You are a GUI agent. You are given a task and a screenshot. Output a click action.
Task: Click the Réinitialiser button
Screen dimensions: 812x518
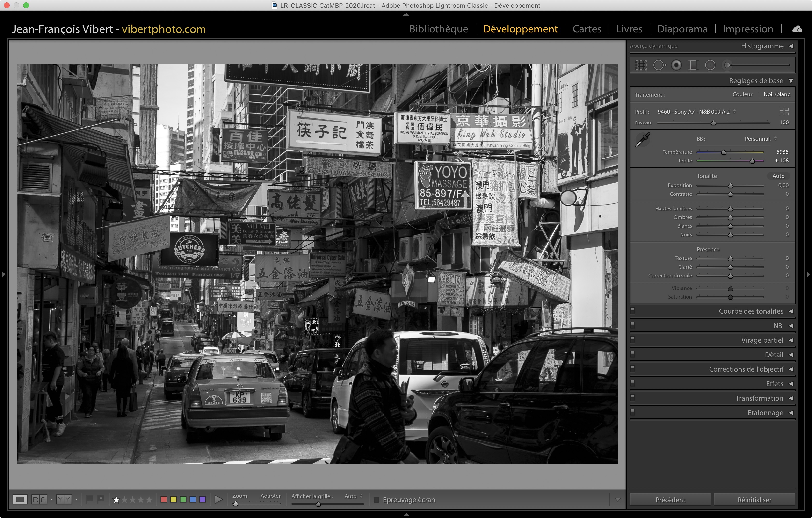click(754, 499)
